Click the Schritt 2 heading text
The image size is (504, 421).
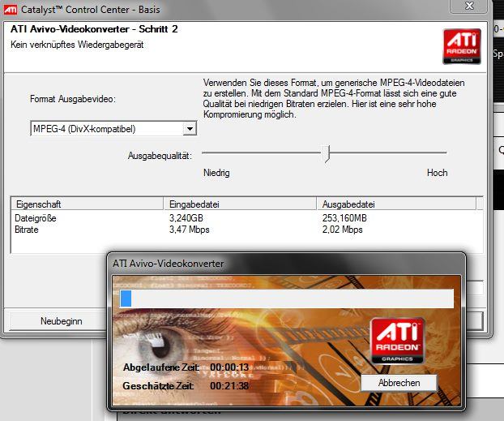[x=159, y=29]
